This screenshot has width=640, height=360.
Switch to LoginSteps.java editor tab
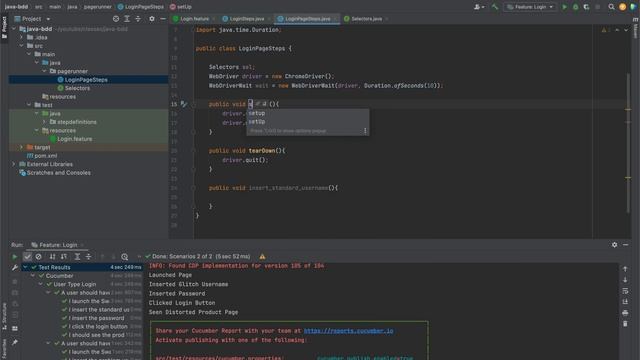pos(246,19)
